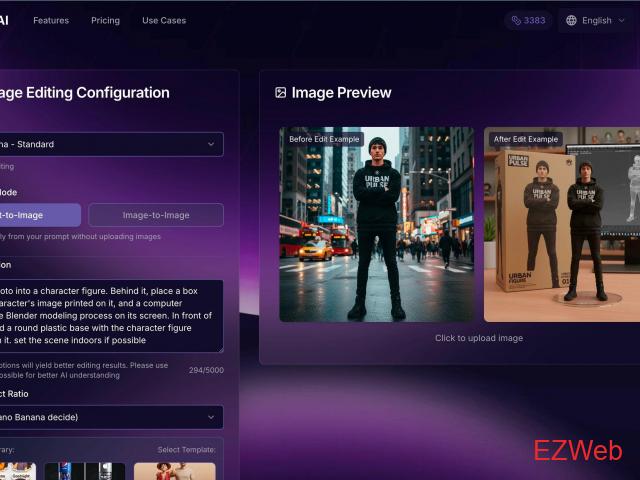Choose the couple template thumbnail

click(174, 471)
